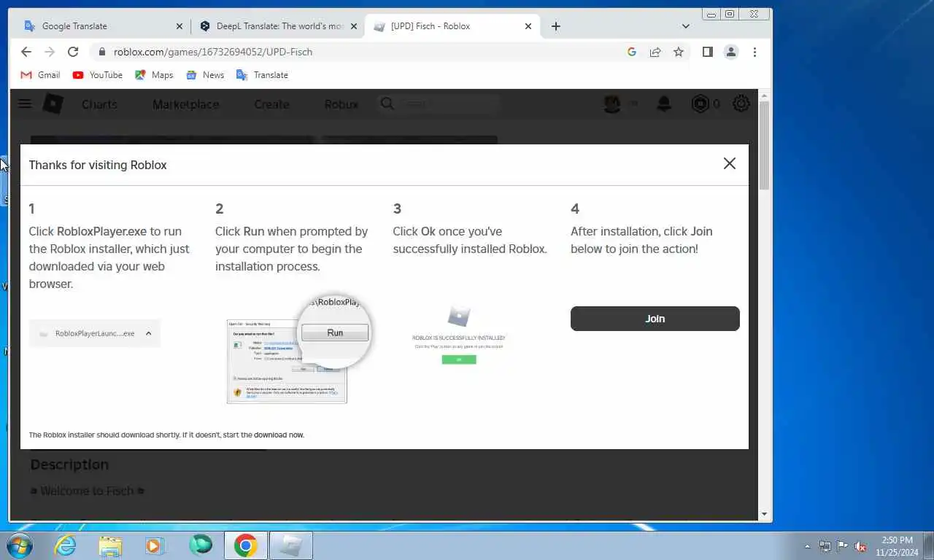934x560 pixels.
Task: Click the padlock site info icon
Action: (x=101, y=52)
